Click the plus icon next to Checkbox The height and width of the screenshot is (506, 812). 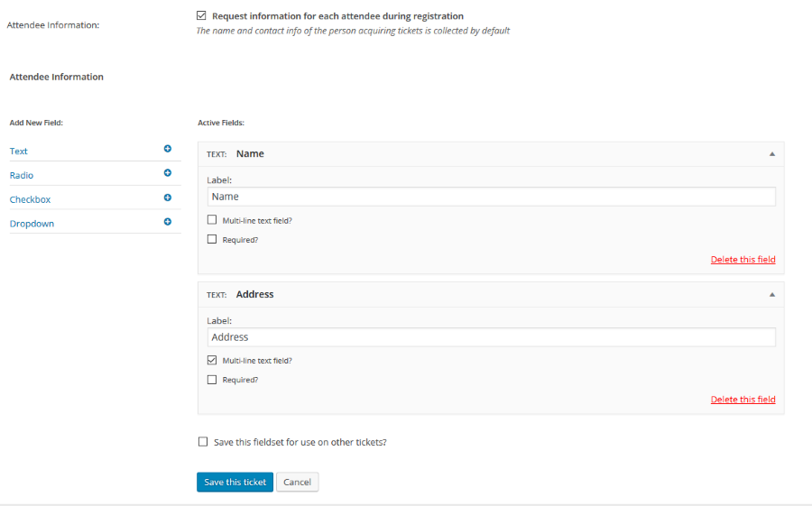coord(167,198)
